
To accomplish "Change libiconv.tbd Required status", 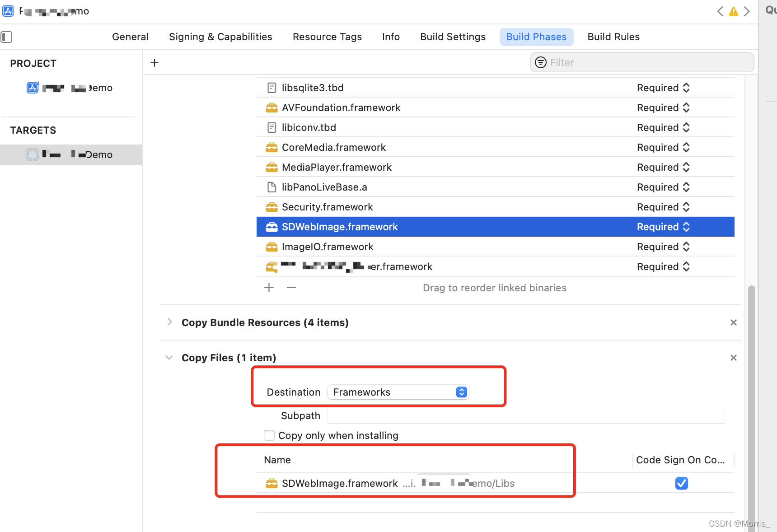I will click(663, 127).
